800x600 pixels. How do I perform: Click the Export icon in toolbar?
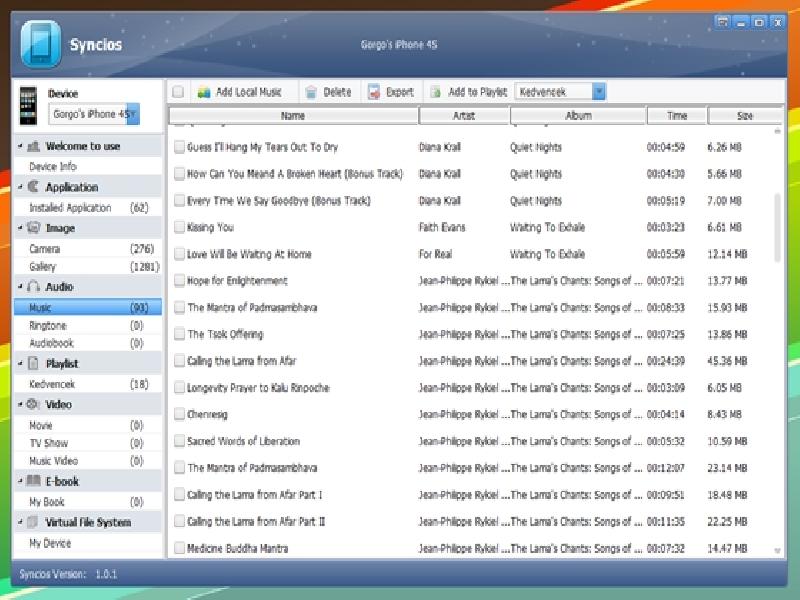click(x=374, y=92)
